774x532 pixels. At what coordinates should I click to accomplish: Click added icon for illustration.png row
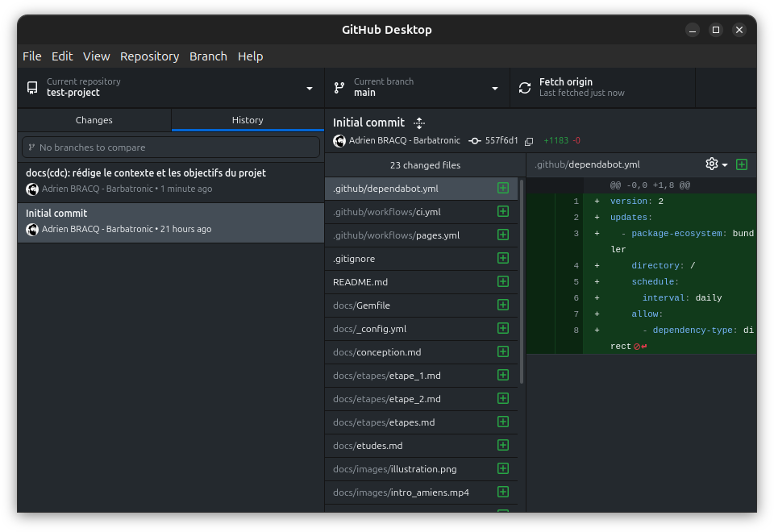[x=503, y=468]
